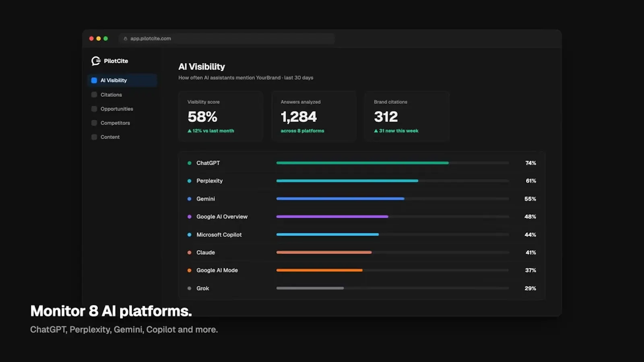Click the Perplexity platform label
The image size is (644, 362).
coord(209,181)
